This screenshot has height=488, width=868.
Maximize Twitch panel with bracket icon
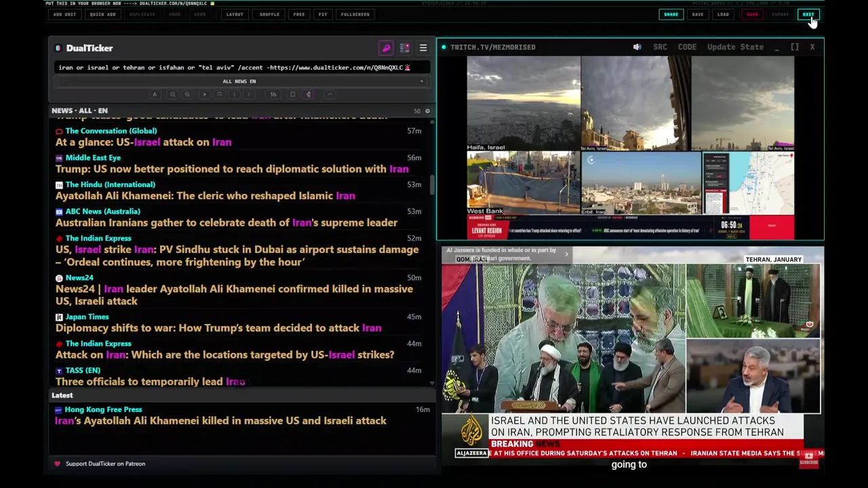[x=795, y=47]
